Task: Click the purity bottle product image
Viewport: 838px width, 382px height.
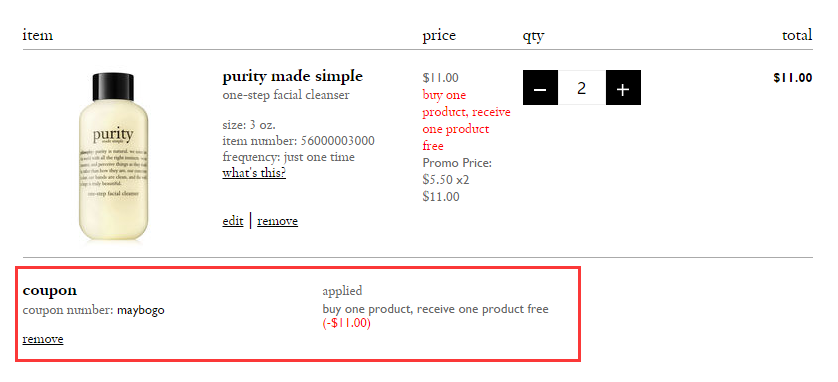Action: [x=113, y=157]
